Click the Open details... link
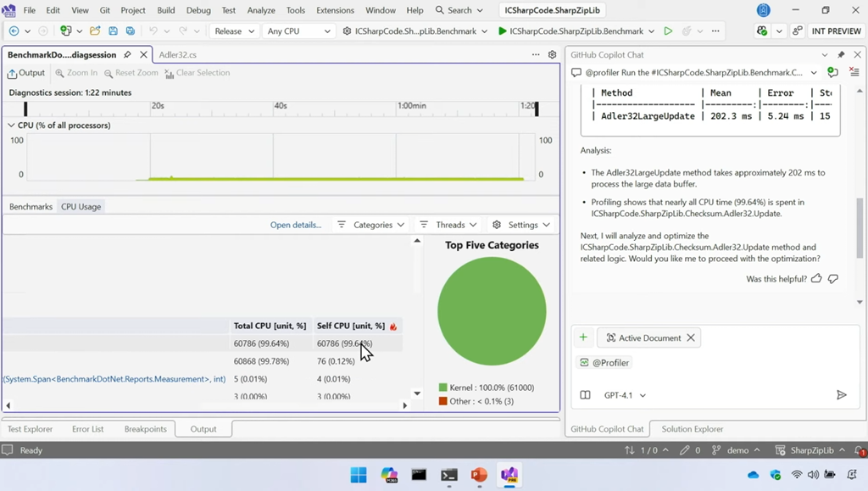The height and width of the screenshot is (491, 868). tap(296, 225)
